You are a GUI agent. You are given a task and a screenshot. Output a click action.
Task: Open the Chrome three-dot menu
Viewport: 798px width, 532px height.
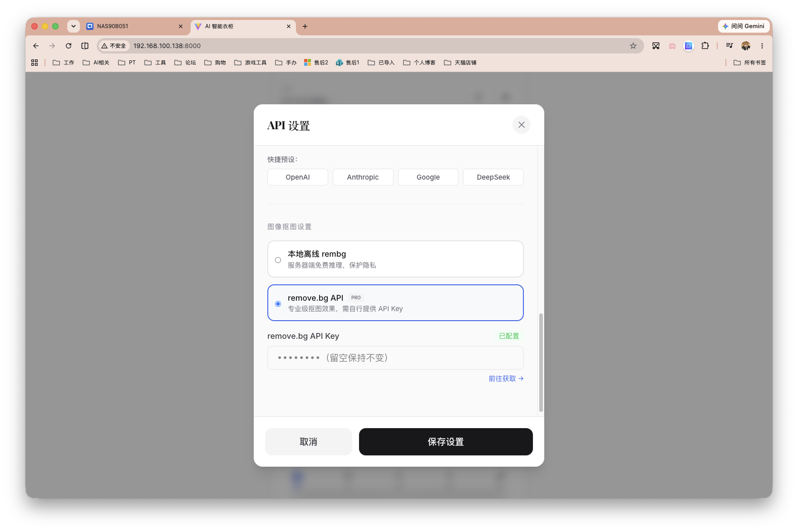coord(762,46)
